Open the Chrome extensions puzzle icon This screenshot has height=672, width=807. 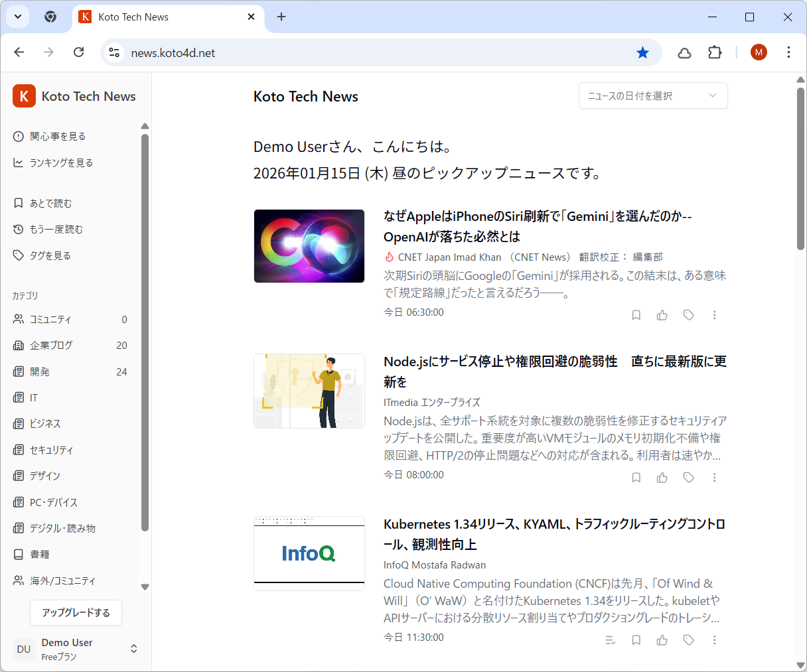[x=715, y=52]
